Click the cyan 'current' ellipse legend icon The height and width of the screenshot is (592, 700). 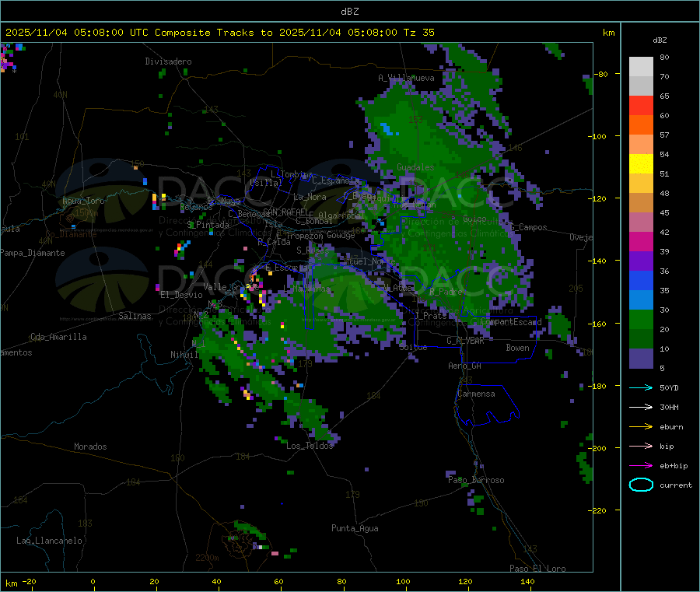click(x=641, y=485)
